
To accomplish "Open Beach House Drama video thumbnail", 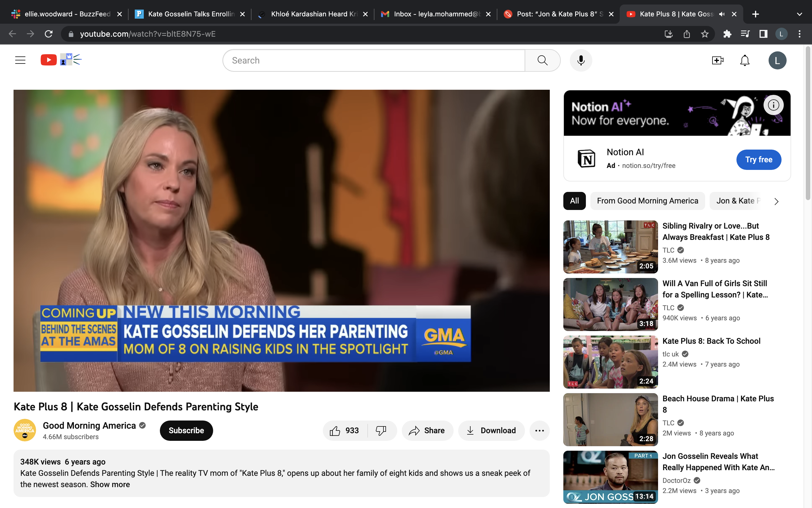I will [610, 420].
